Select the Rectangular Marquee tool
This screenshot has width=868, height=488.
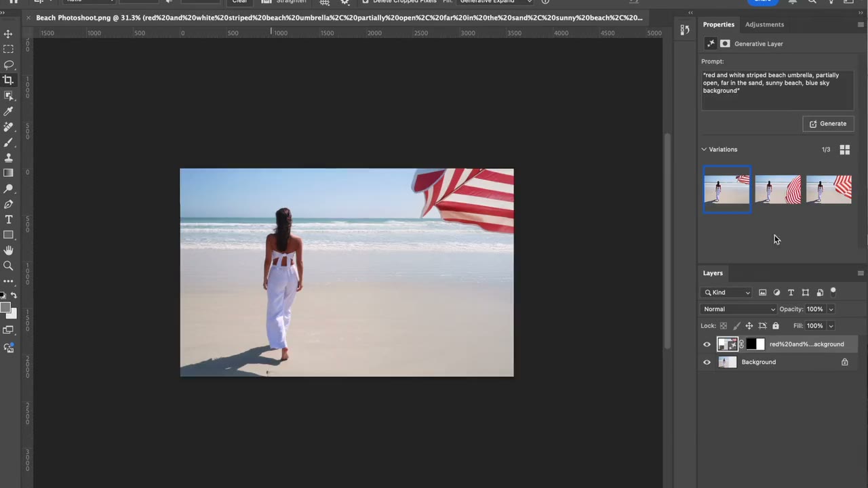click(x=8, y=49)
